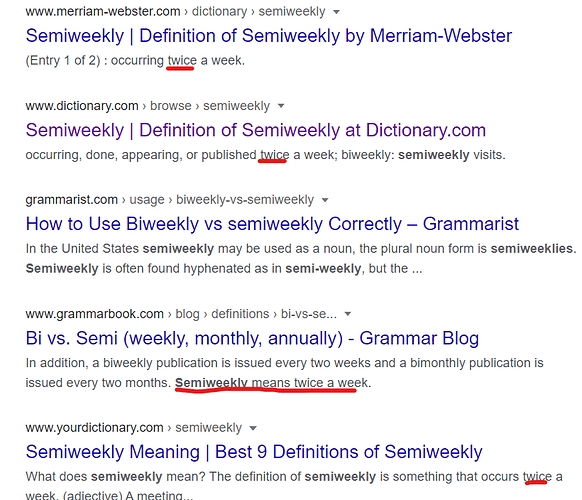Click the 'occurring twice a week' snippet text
The height and width of the screenshot is (500, 582).
178,61
